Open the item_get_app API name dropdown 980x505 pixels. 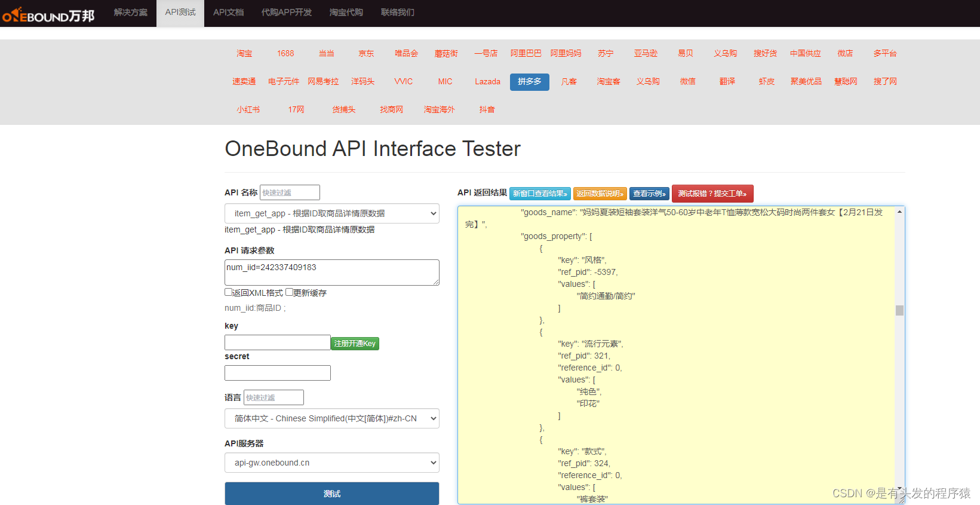tap(332, 213)
